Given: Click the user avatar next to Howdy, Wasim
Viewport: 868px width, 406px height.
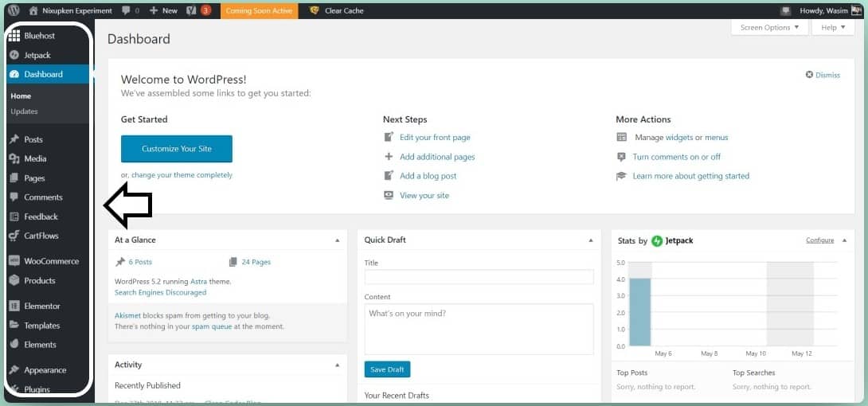Looking at the screenshot, I should [856, 10].
